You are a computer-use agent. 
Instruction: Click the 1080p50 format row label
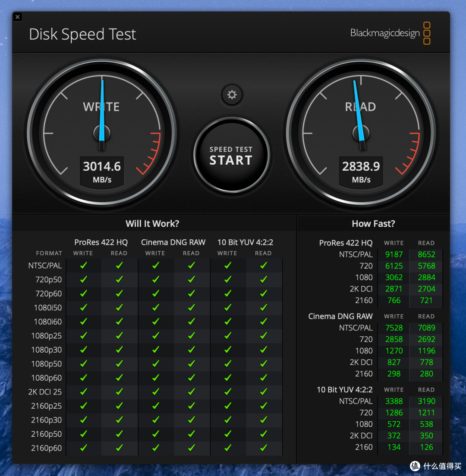tap(47, 363)
